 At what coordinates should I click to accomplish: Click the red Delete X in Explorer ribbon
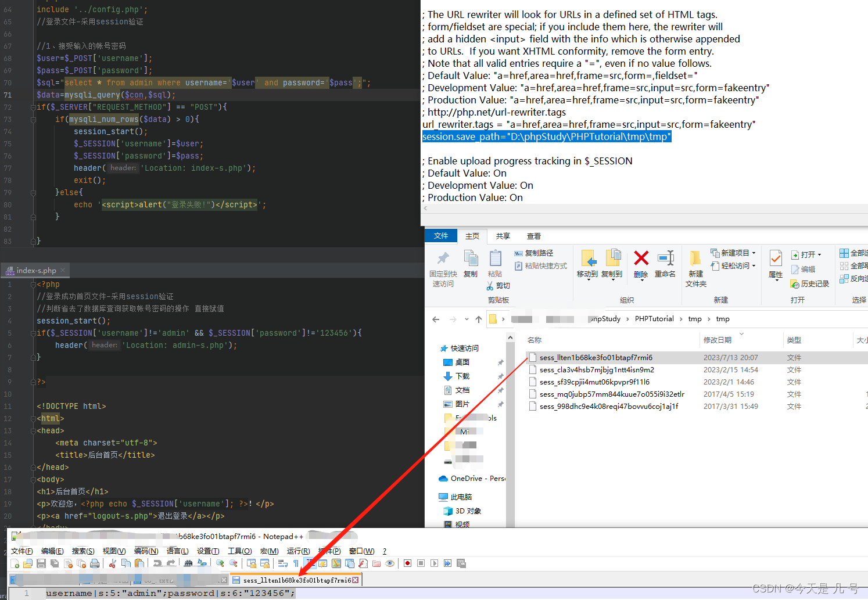641,258
